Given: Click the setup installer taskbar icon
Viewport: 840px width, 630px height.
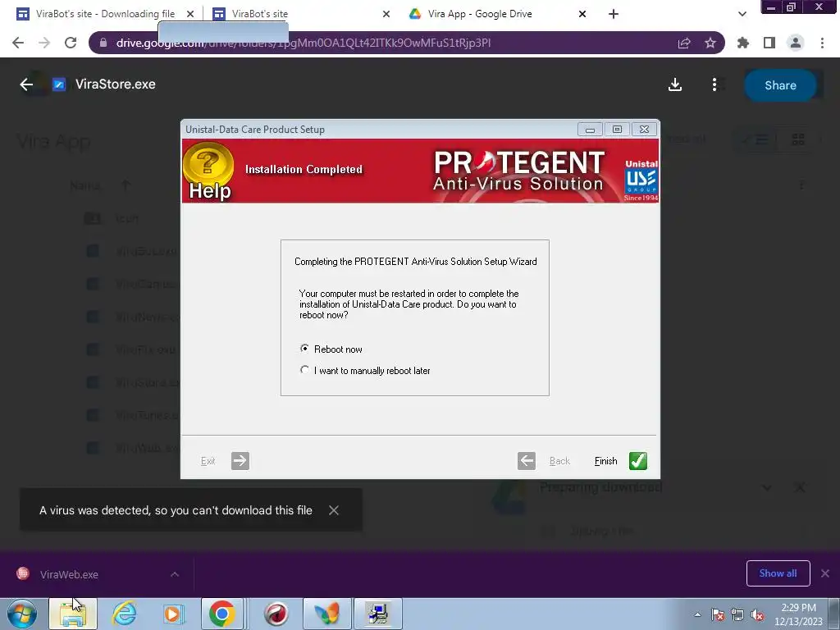Looking at the screenshot, I should pyautogui.click(x=377, y=614).
